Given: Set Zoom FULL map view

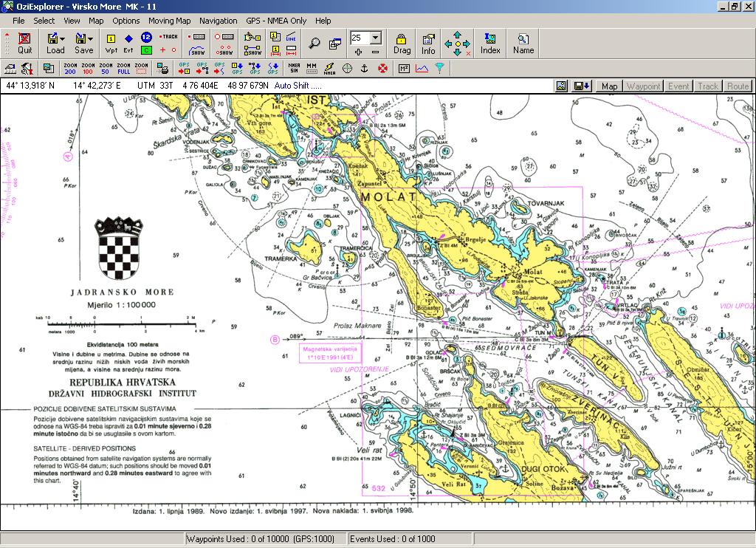Looking at the screenshot, I should coord(124,69).
